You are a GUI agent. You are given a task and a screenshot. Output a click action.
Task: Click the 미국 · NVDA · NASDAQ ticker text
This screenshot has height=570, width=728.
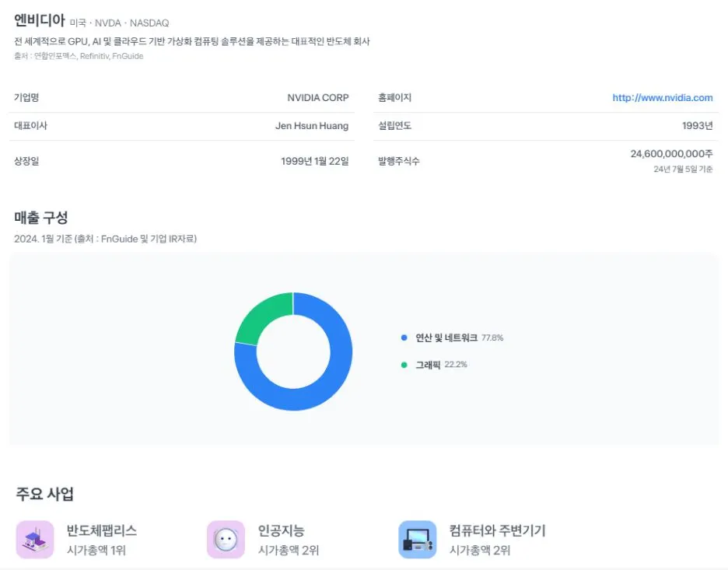point(119,23)
